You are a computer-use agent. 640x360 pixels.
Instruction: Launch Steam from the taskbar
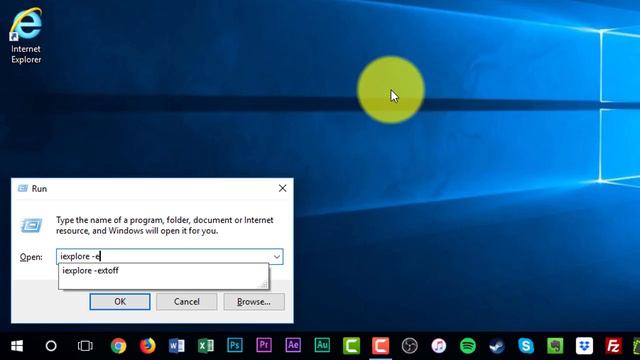(x=497, y=346)
